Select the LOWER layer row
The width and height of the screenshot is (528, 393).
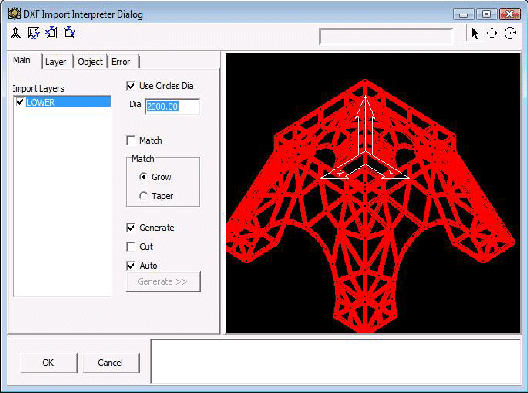(62, 102)
